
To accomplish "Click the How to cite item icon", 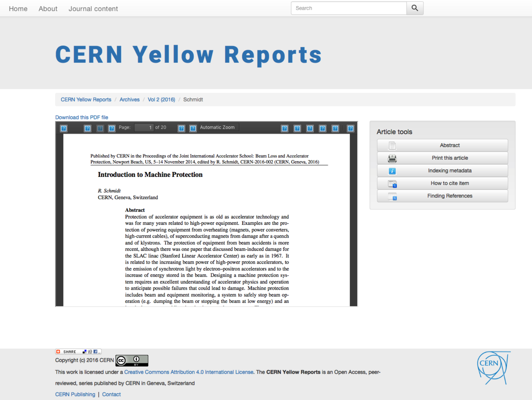I will 392,184.
